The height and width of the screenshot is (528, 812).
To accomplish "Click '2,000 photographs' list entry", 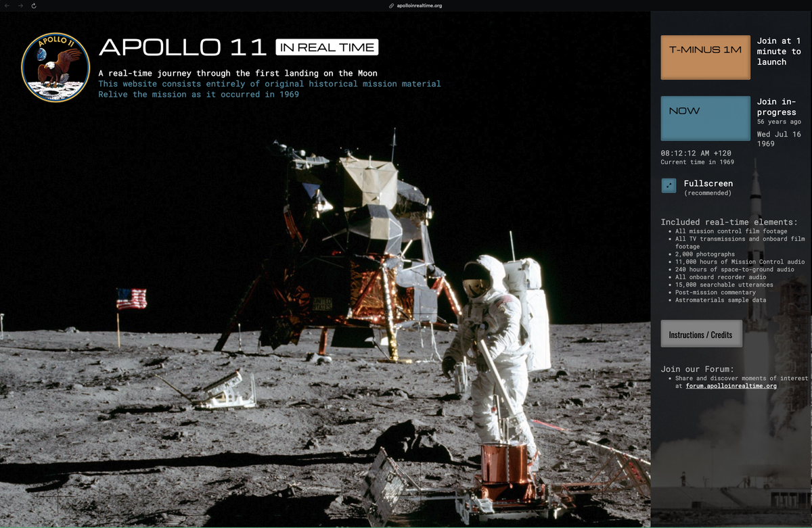I will coord(705,254).
